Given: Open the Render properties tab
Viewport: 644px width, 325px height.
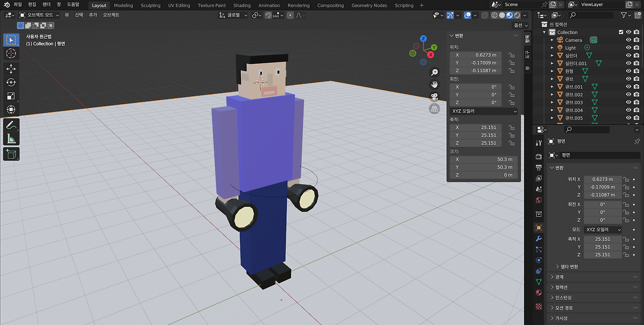Looking at the screenshot, I should coord(539,157).
